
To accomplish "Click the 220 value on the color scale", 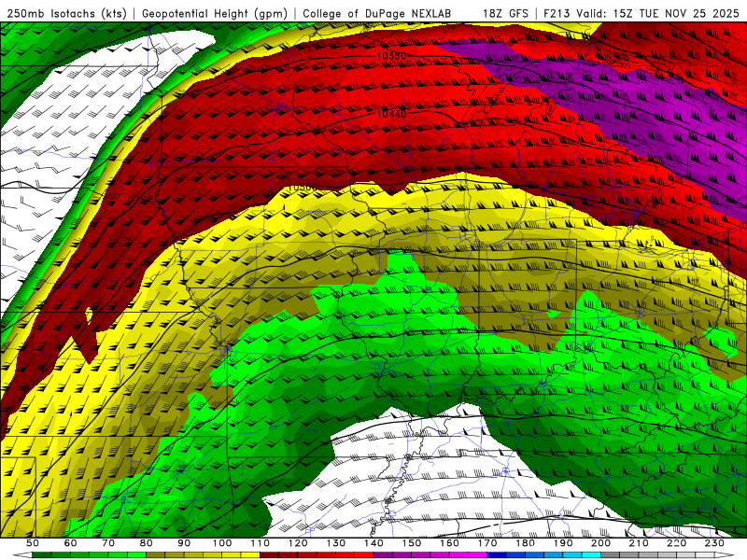I will (x=676, y=543).
